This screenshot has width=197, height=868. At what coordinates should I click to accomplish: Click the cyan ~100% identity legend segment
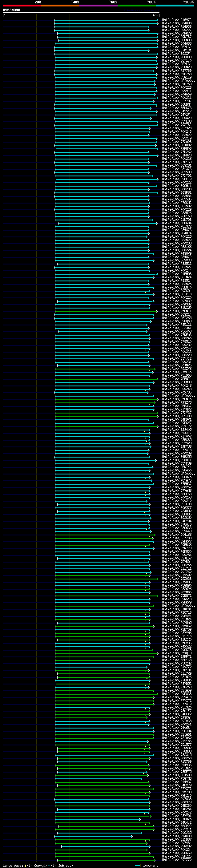point(175,6)
